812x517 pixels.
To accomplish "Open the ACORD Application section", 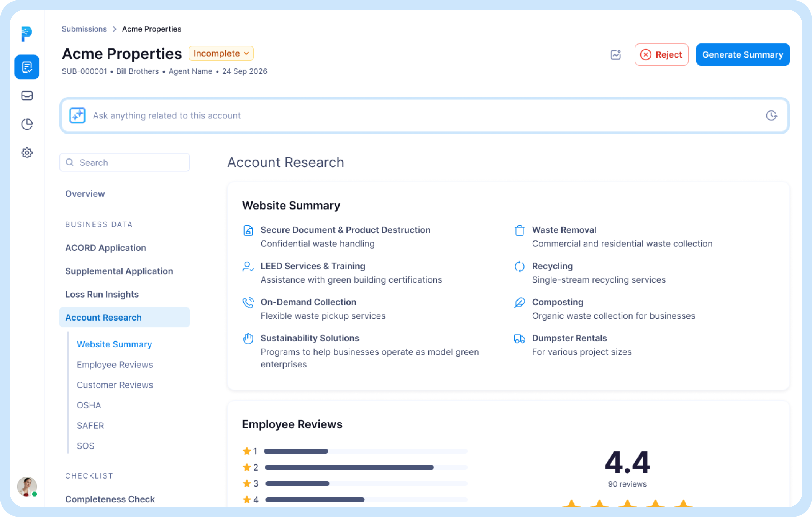I will click(105, 248).
